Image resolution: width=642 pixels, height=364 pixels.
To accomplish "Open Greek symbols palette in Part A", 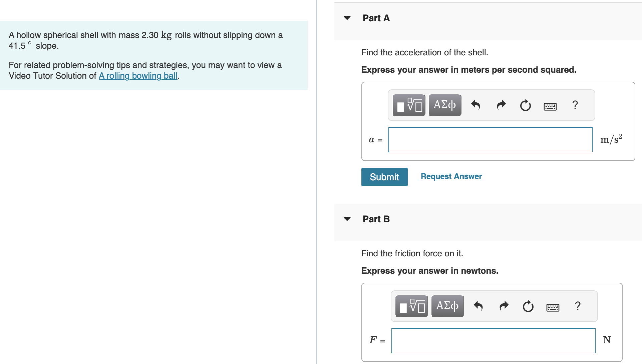I will tap(445, 105).
